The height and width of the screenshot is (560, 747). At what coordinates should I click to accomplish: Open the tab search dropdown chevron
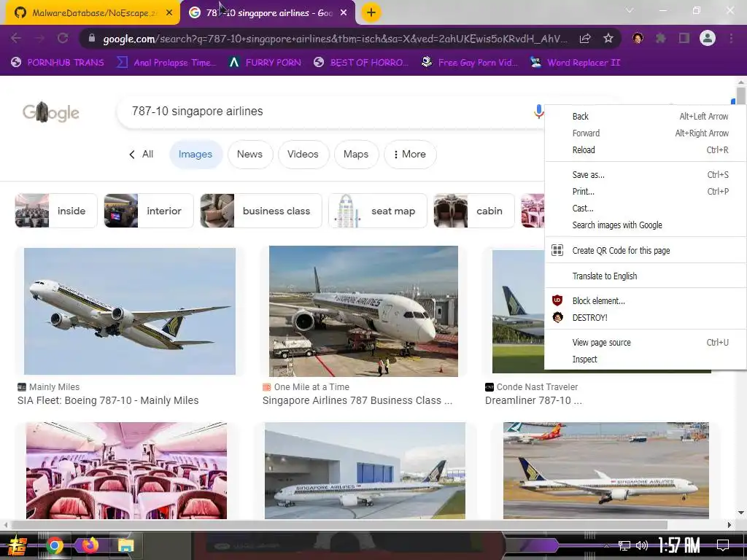pyautogui.click(x=630, y=10)
